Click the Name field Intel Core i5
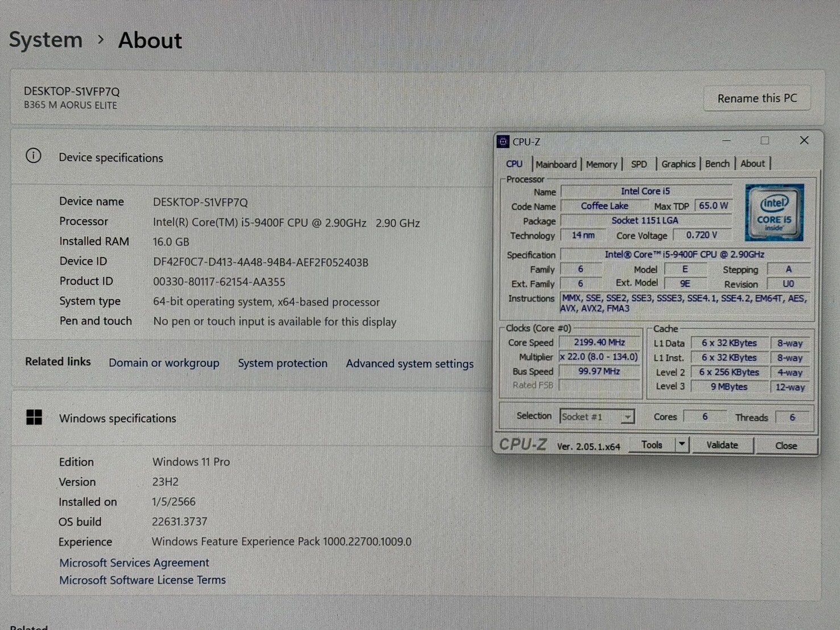Image resolution: width=840 pixels, height=630 pixels. [645, 191]
